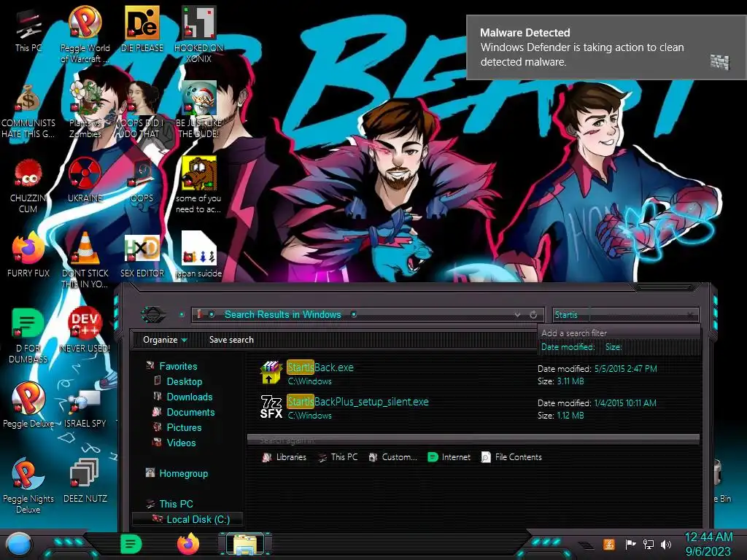Search again in File Contents
The height and width of the screenshot is (560, 747).
coord(511,457)
